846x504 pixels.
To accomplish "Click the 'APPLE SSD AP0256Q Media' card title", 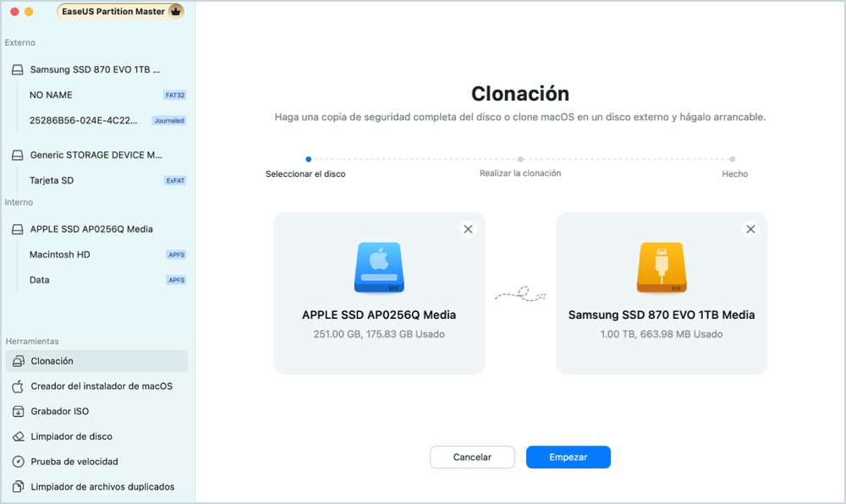I will coord(379,315).
